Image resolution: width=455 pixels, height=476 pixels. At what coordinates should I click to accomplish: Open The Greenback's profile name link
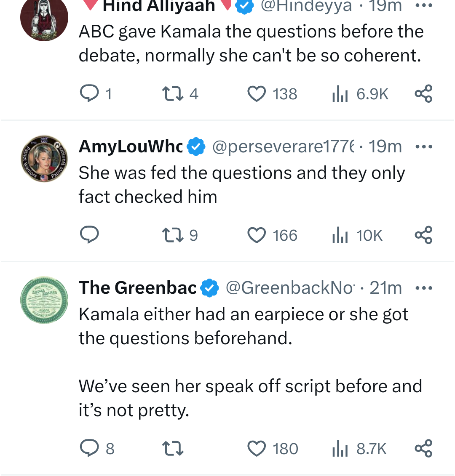point(137,288)
